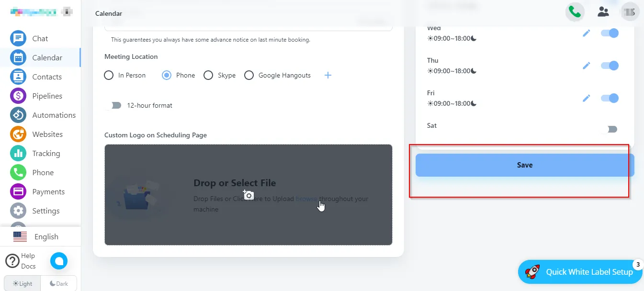Disable the Thursday availability toggle
The image size is (644, 291).
(x=610, y=66)
